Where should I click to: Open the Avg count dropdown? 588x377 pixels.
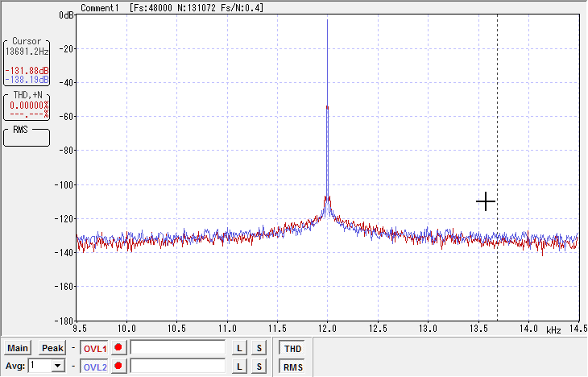(x=58, y=366)
